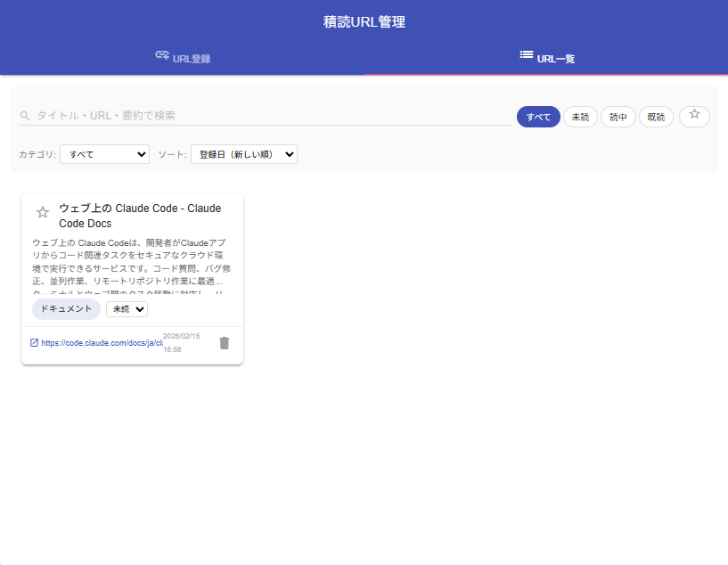Image resolution: width=728 pixels, height=565 pixels.
Task: Click the ドキュメント category chip
Action: 65,308
